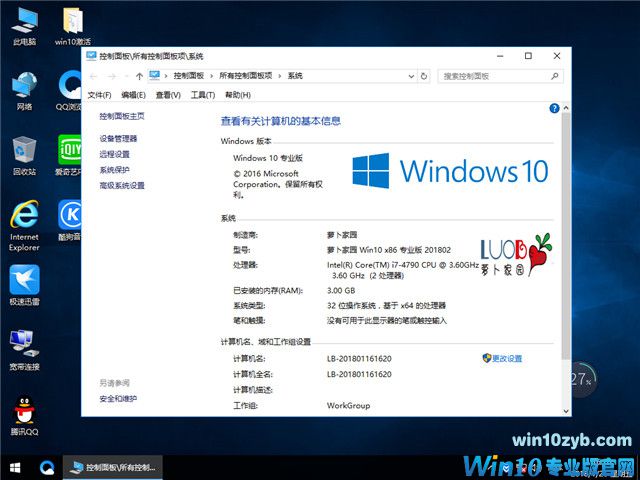Click the 系统 breadcrumb
This screenshot has height=480, width=640.
[x=295, y=76]
